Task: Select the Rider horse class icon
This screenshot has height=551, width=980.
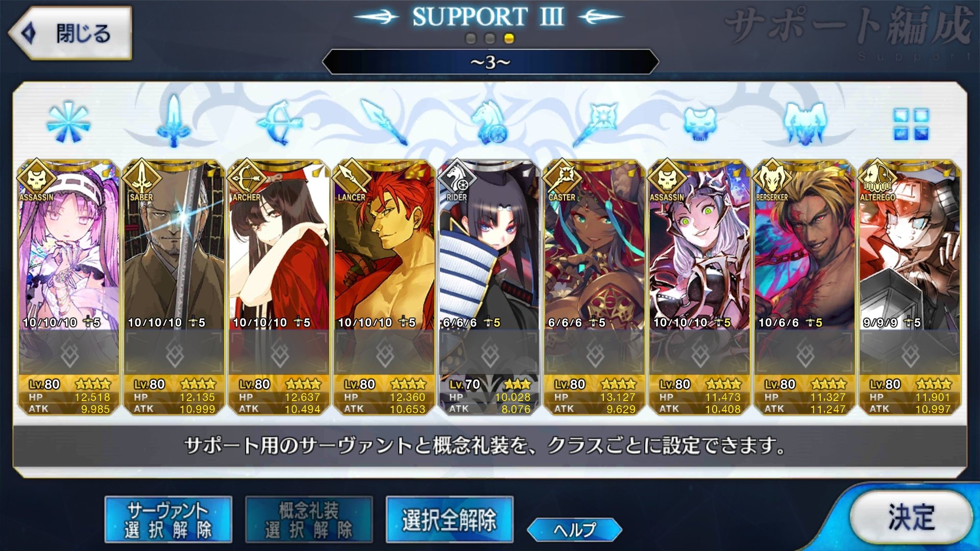Action: coord(490,121)
